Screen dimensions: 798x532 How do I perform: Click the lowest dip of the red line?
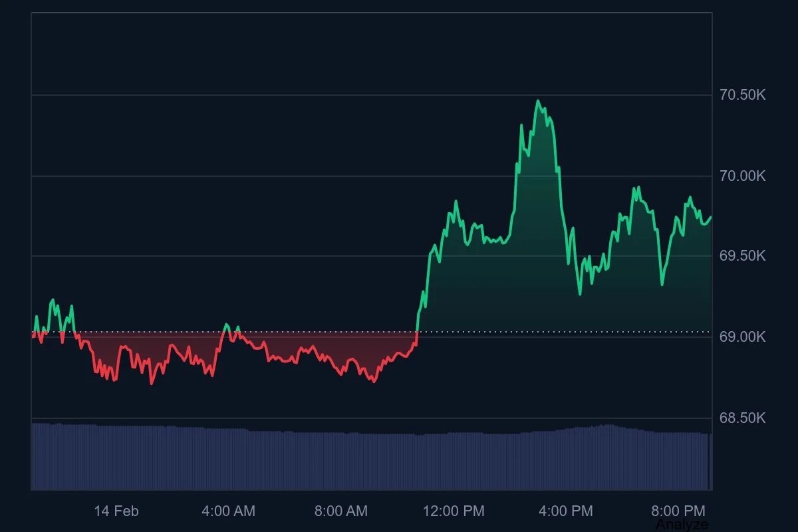pyautogui.click(x=152, y=384)
